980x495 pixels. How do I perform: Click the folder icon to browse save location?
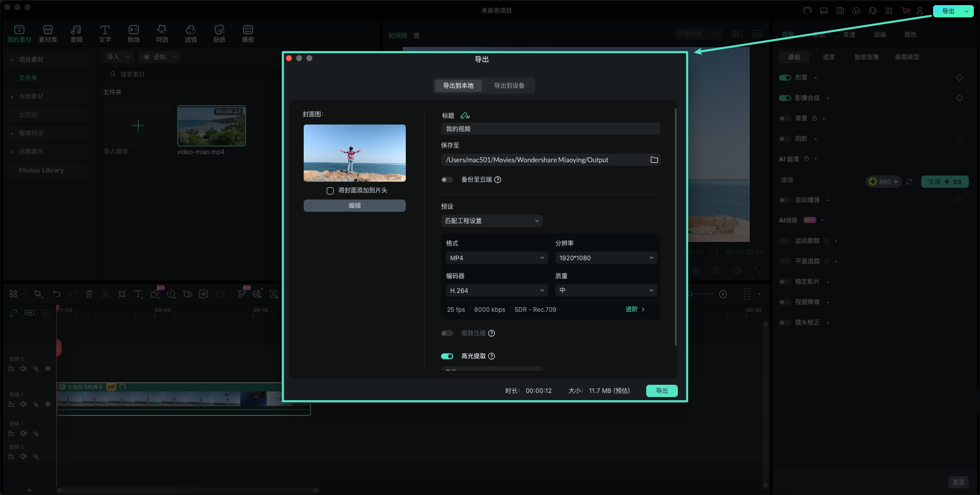[x=654, y=160]
